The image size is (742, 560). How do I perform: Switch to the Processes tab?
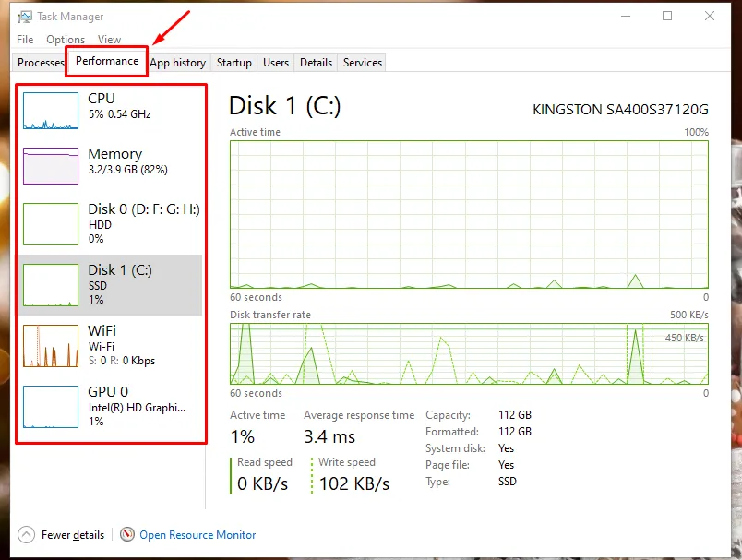pyautogui.click(x=41, y=63)
